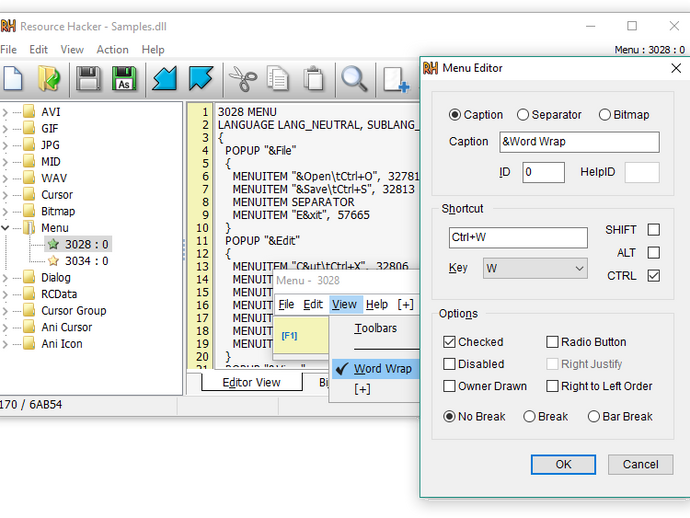Expand the Ani Cursor tree node
690x518 pixels.
[5, 328]
